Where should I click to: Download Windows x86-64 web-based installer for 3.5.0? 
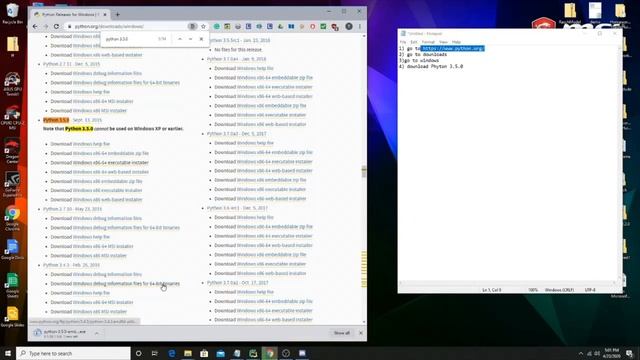coord(111,172)
